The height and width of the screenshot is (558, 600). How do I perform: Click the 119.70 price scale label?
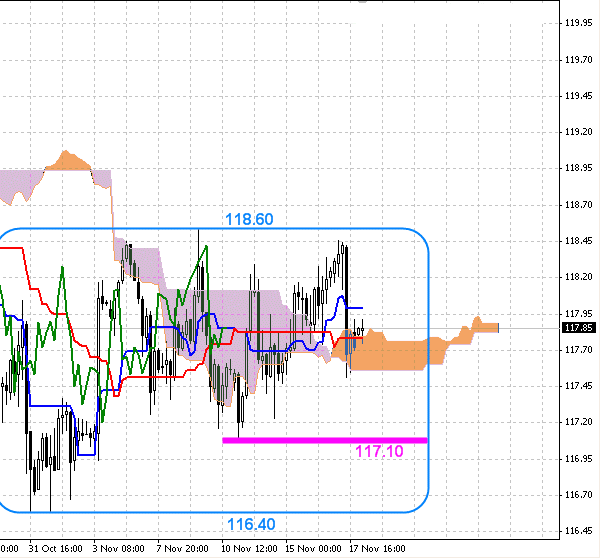pyautogui.click(x=579, y=60)
